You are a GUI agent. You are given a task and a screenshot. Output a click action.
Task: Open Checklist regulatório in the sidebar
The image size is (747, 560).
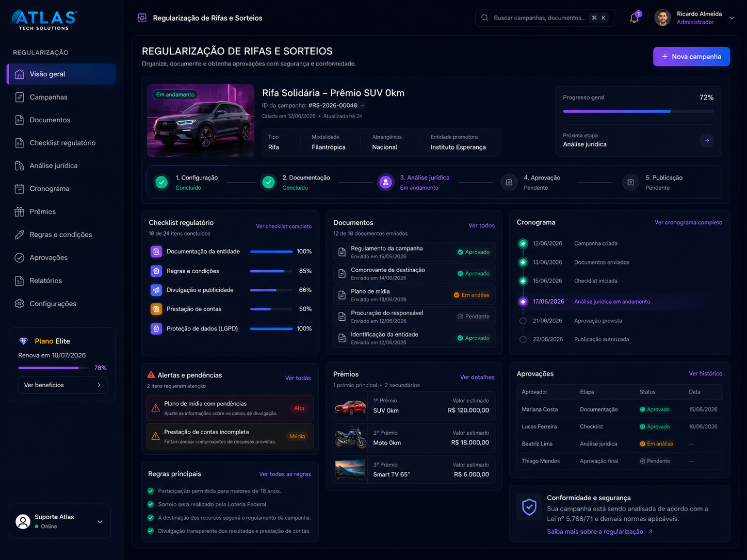tap(61, 143)
